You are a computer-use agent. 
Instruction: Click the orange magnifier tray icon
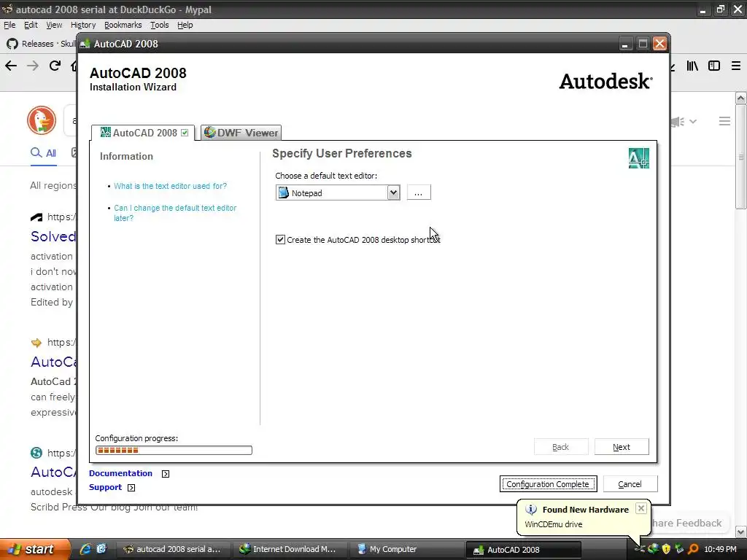pos(693,549)
